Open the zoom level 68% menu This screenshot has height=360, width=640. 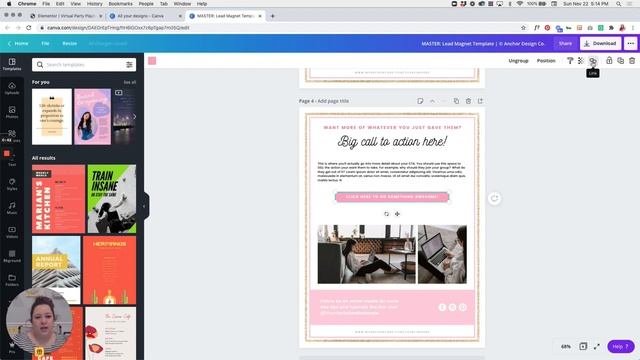(566, 346)
